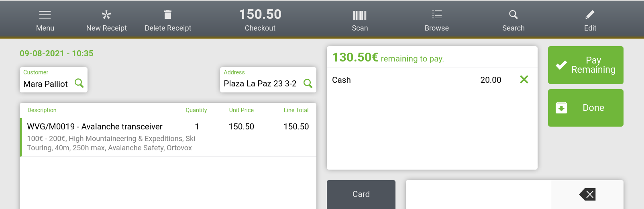Open the hamburger Menu

[x=45, y=20]
